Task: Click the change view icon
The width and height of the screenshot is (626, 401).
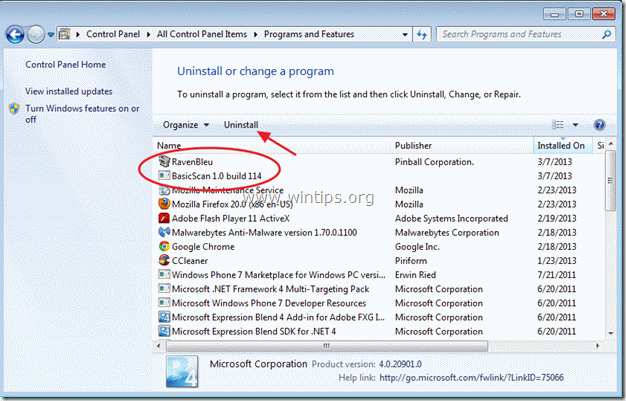Action: [558, 125]
